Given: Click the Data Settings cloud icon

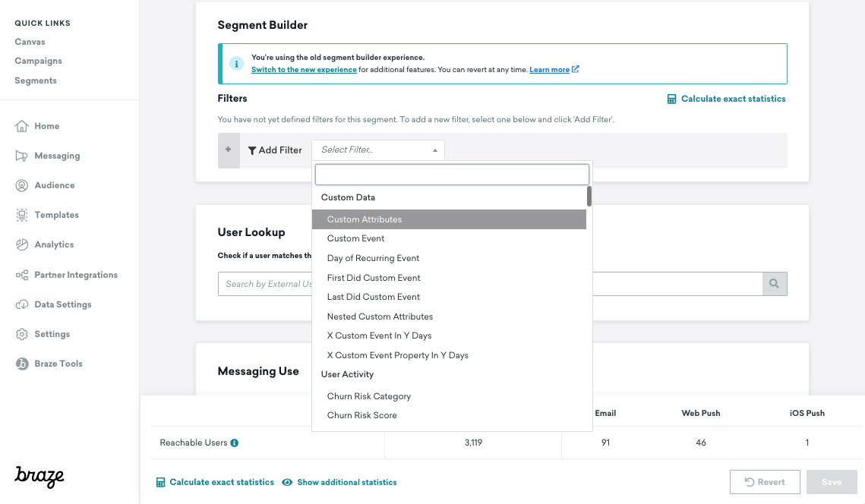Looking at the screenshot, I should pos(22,304).
